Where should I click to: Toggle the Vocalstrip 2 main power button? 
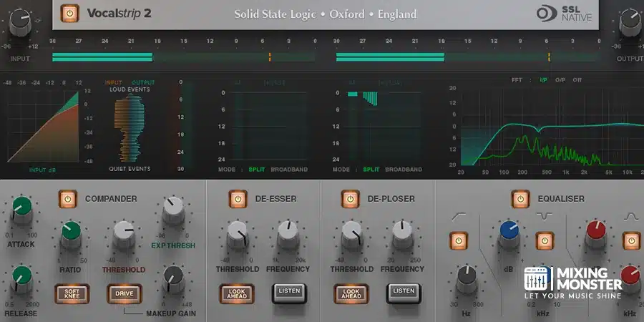coord(69,13)
